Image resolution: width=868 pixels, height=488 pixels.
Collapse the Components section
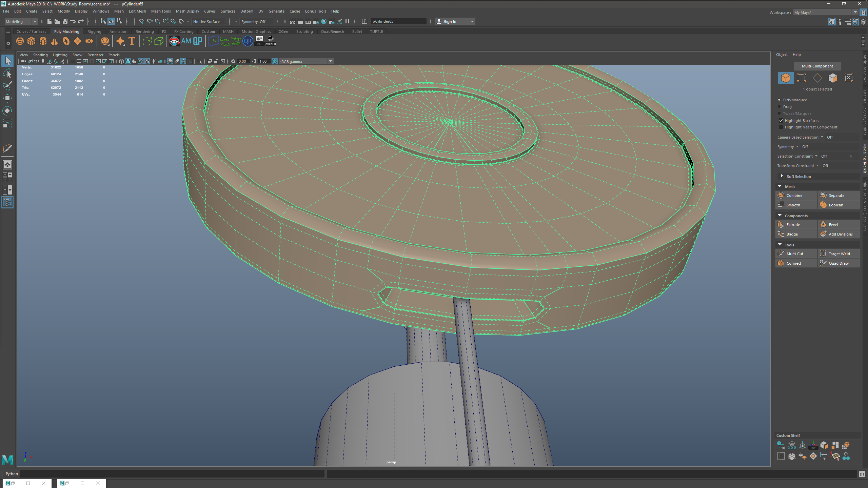[x=780, y=216]
